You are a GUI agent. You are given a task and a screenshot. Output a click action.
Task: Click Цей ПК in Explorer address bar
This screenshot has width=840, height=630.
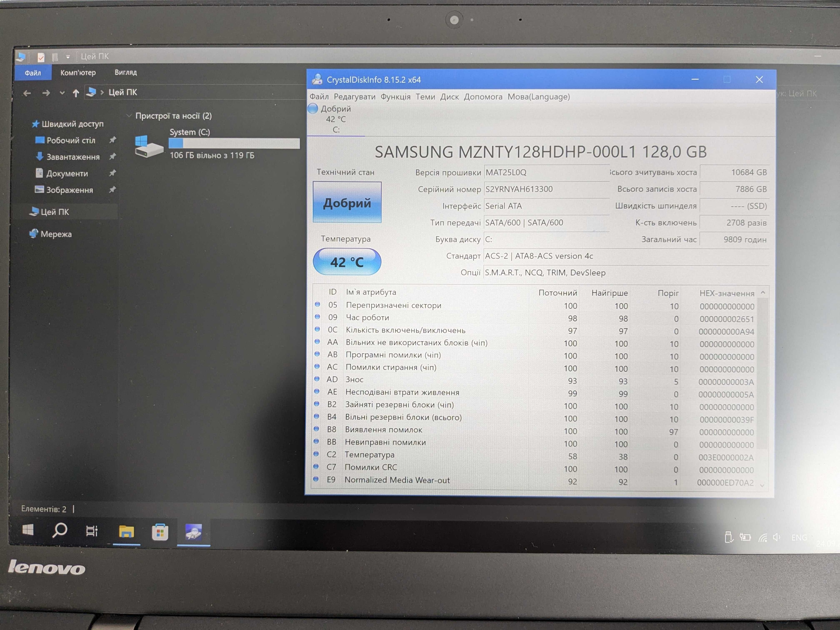coord(123,92)
